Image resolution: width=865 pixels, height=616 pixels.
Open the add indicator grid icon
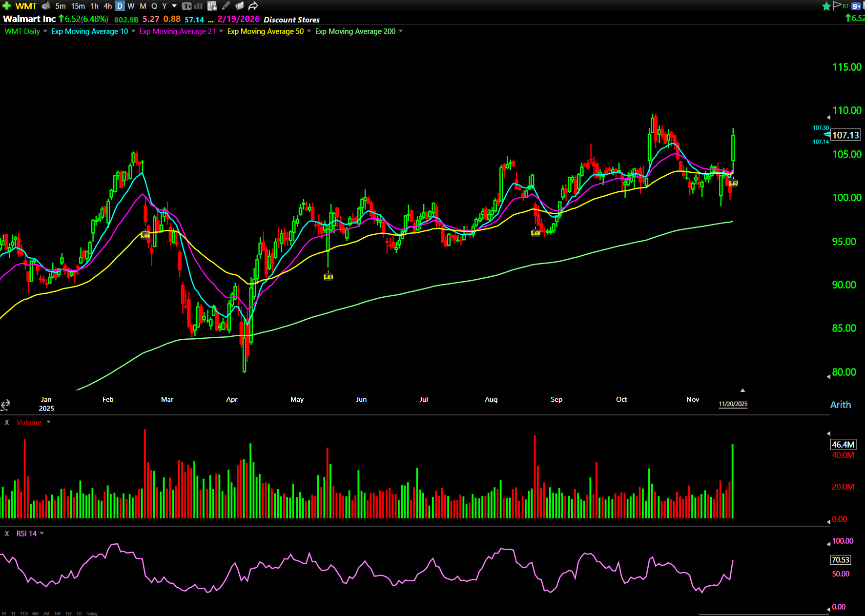point(212,6)
